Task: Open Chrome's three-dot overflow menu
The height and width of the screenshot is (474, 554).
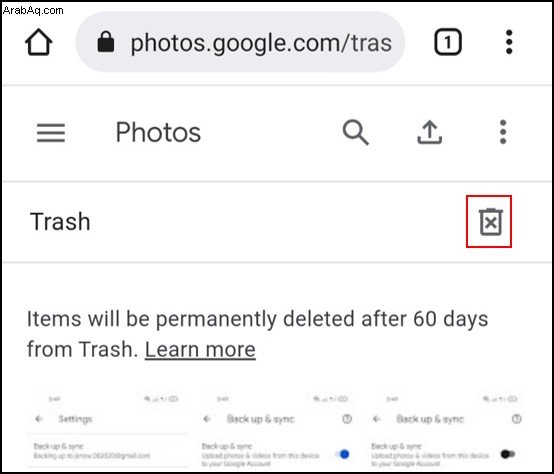Action: [x=509, y=42]
